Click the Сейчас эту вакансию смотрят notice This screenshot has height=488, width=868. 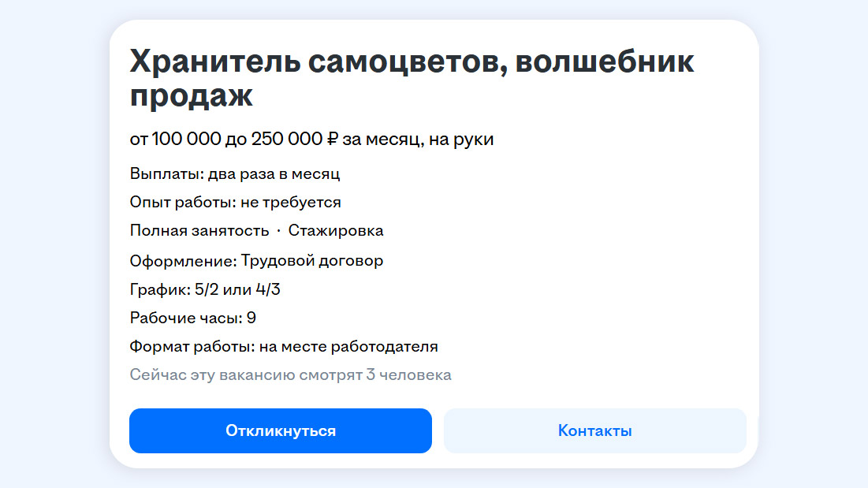coord(290,375)
